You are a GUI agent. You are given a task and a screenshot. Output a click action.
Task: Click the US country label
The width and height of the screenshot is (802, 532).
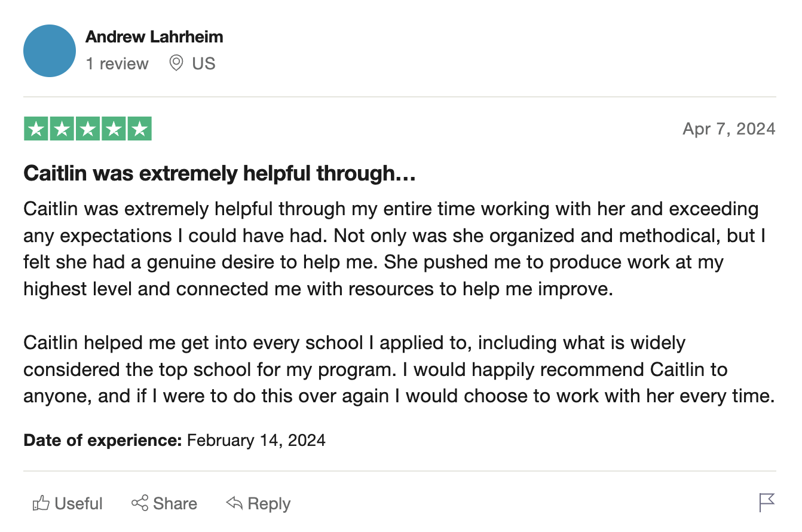[204, 63]
